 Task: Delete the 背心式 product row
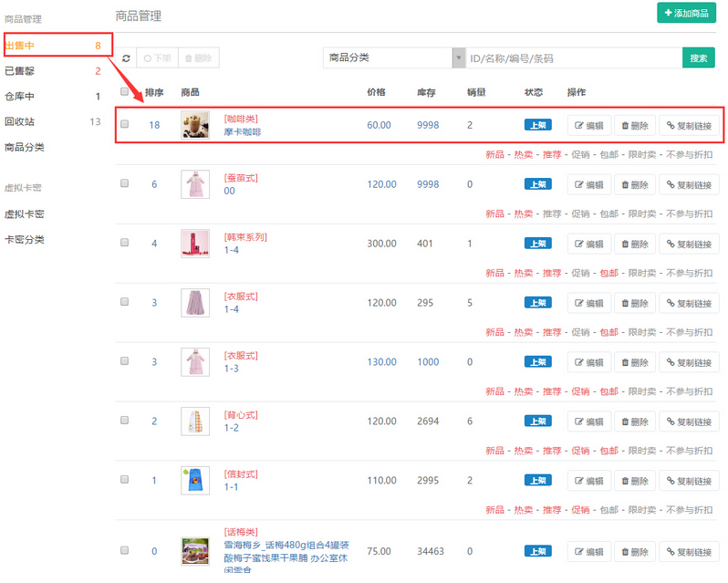pos(634,422)
